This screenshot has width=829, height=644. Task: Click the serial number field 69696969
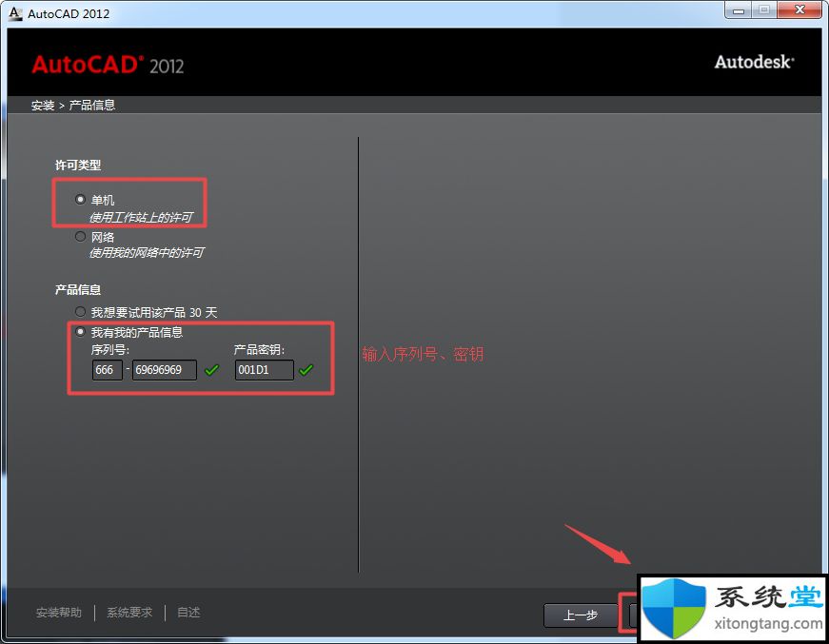(165, 370)
